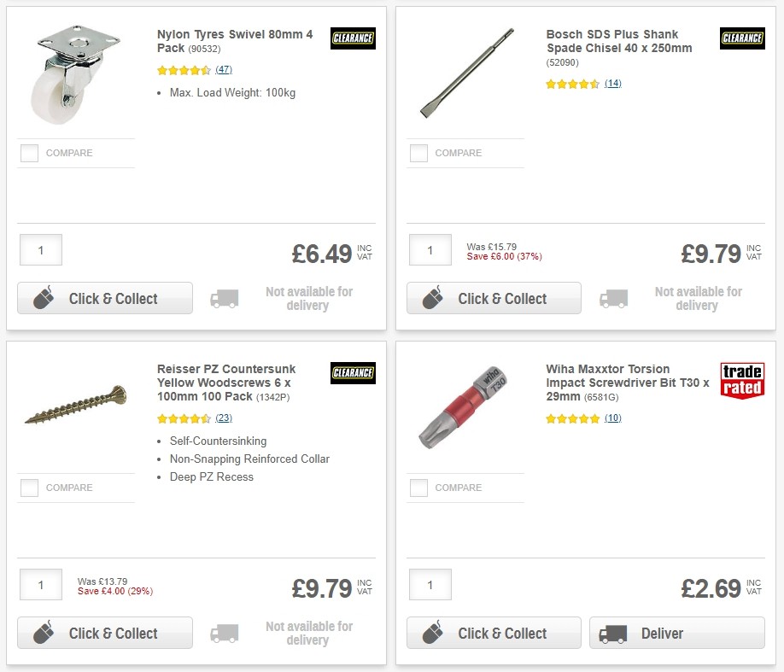Check Compare on the Wiha screwdriver bit
The width and height of the screenshot is (784, 672).
[x=418, y=488]
